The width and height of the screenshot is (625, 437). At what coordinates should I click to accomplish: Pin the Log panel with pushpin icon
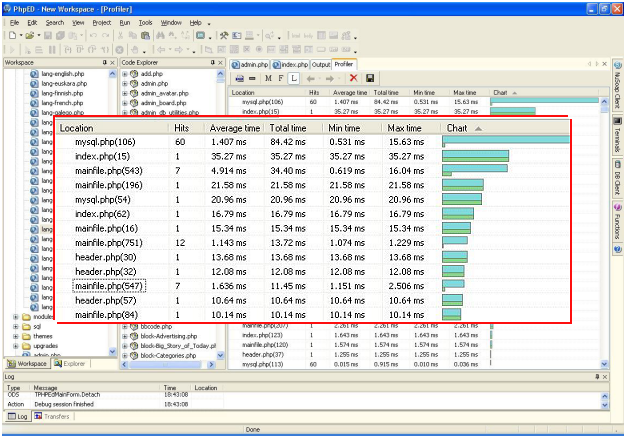pyautogui.click(x=597, y=376)
